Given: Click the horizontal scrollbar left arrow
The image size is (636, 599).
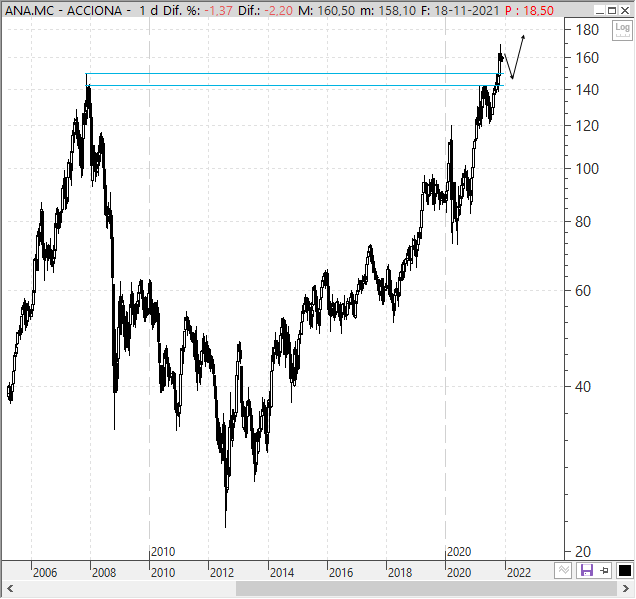Looking at the screenshot, I should point(10,588).
